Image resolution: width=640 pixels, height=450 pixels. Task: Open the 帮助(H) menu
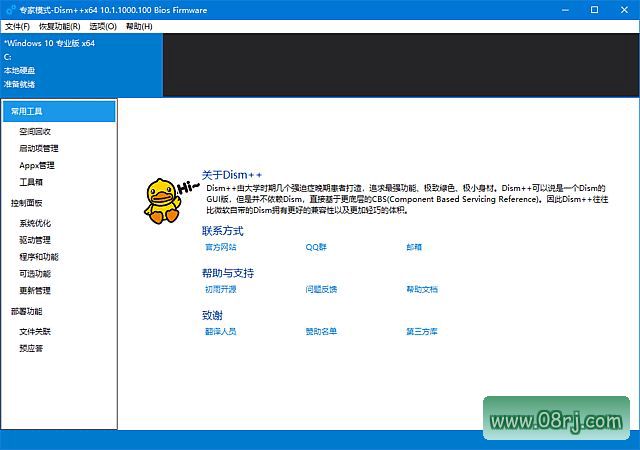click(x=139, y=27)
